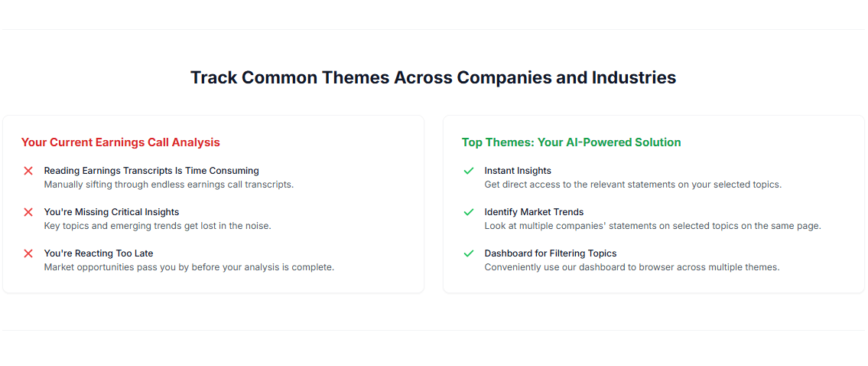Viewport: 868px width, 366px height.
Task: Click the Key topics and emerging trends description
Action: coord(158,226)
